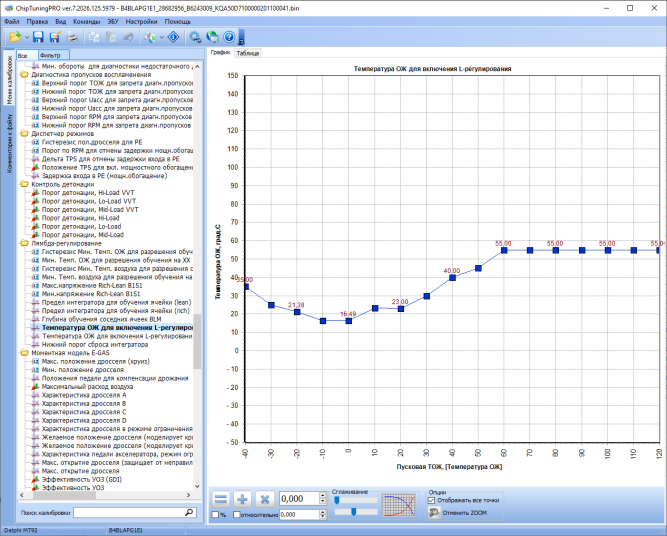The width and height of the screenshot is (667, 536).
Task: Open the 'Комментарии к файлу' vertical tab
Action: [9, 143]
